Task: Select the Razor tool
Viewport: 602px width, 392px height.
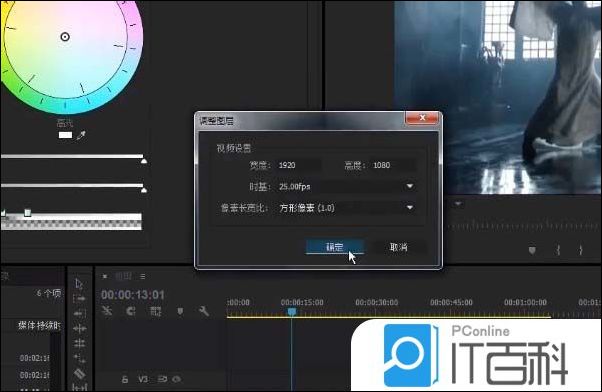Action: pyautogui.click(x=79, y=373)
